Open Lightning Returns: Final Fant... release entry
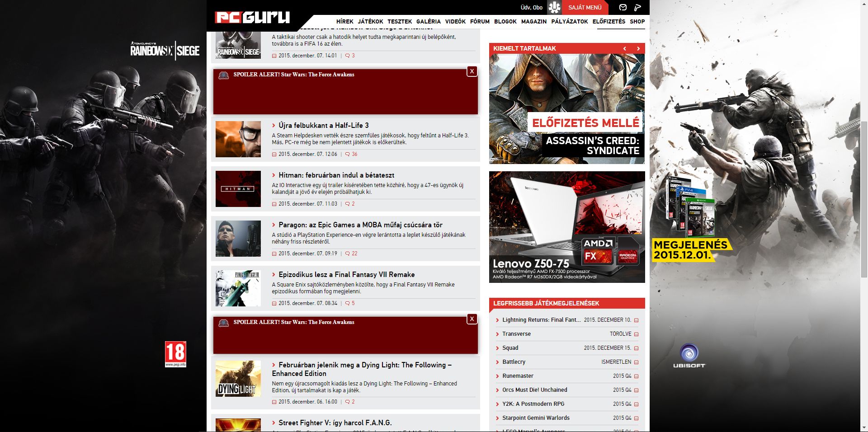The width and height of the screenshot is (868, 432). (542, 319)
